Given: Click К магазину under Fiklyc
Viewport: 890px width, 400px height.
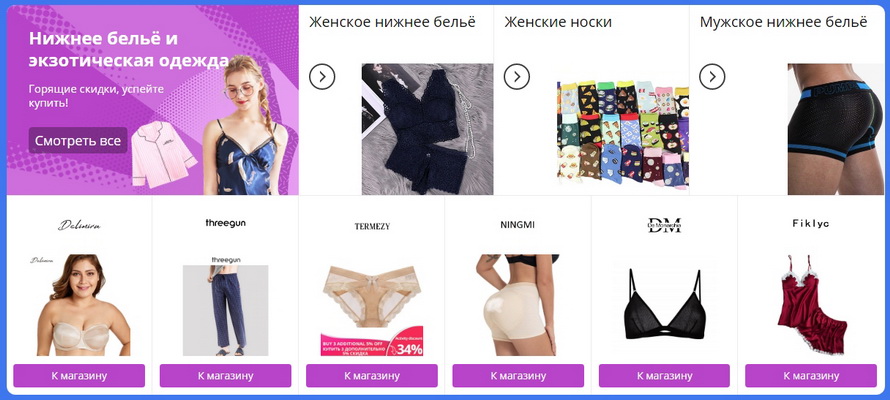Looking at the screenshot, I should pos(811,376).
